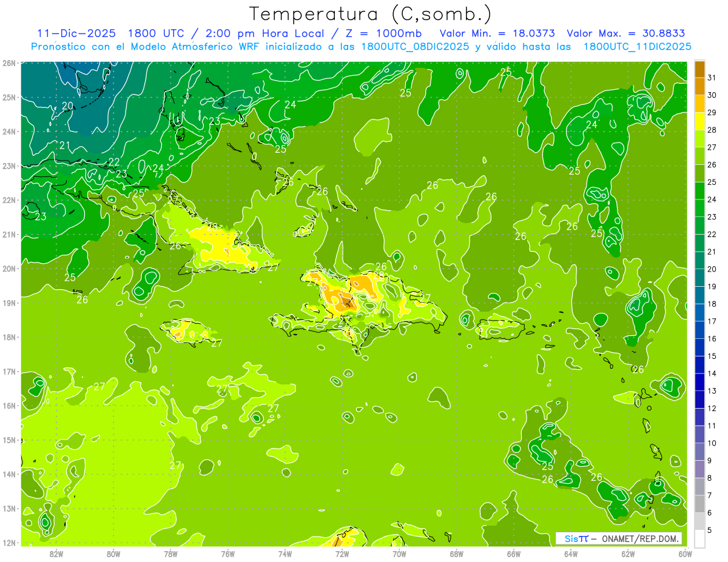Click the legend scale label "29"
This screenshot has width=728, height=562.
(x=712, y=113)
